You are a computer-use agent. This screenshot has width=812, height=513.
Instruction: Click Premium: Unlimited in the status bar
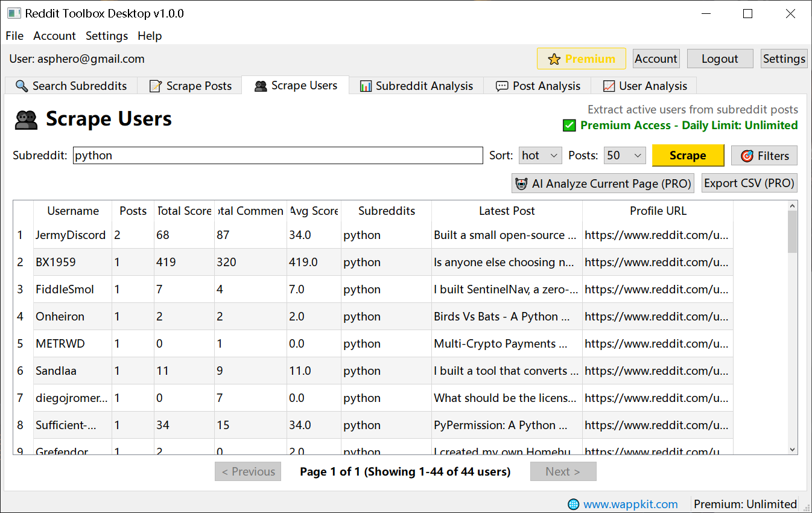point(745,504)
